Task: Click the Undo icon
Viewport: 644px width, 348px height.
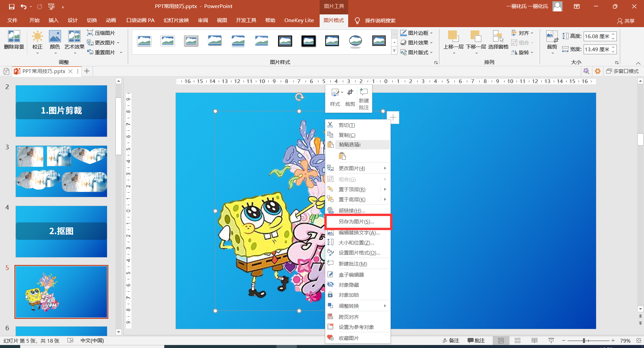Action: tap(23, 6)
